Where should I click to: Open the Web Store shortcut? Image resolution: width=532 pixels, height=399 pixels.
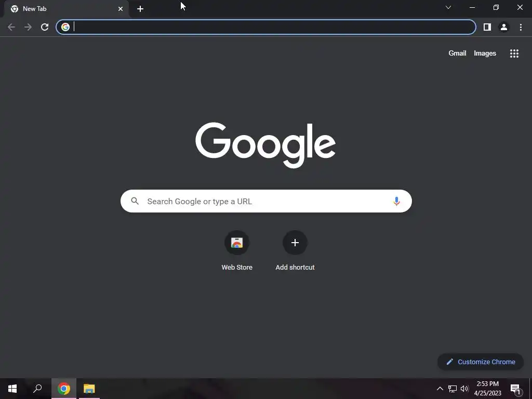(237, 251)
